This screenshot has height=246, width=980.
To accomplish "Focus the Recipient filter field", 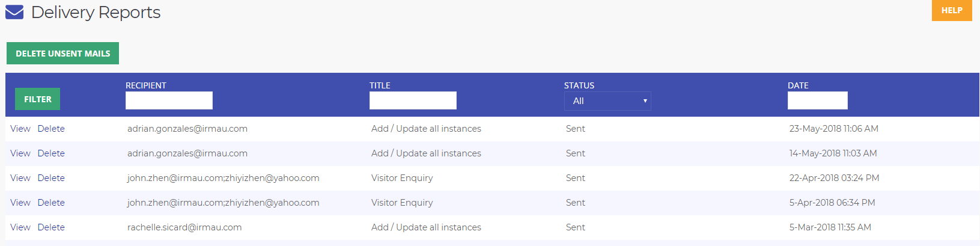I will point(169,100).
